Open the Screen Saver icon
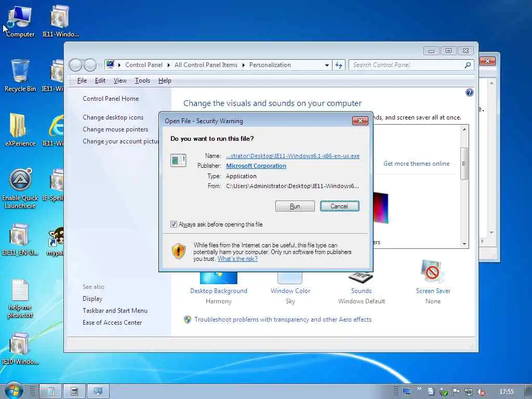The height and width of the screenshot is (399, 532). [433, 272]
